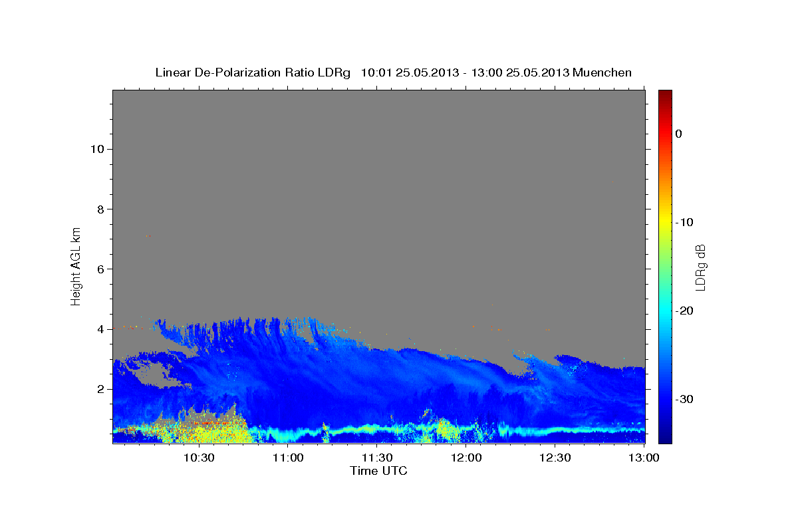Click the end time "13:00 25.05.2013" in the title
Screen dimensions: 798x532
pos(520,72)
